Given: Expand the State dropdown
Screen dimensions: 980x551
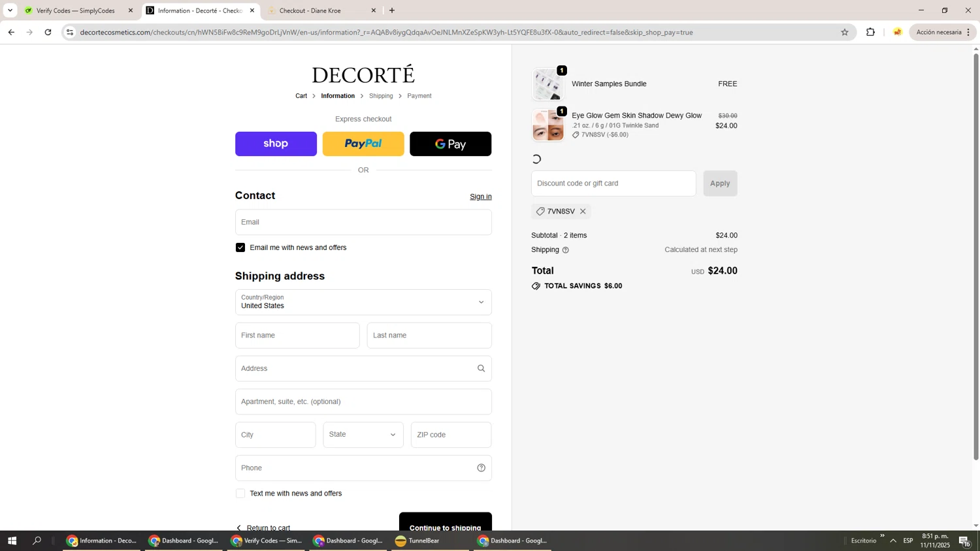Looking at the screenshot, I should 363,435.
